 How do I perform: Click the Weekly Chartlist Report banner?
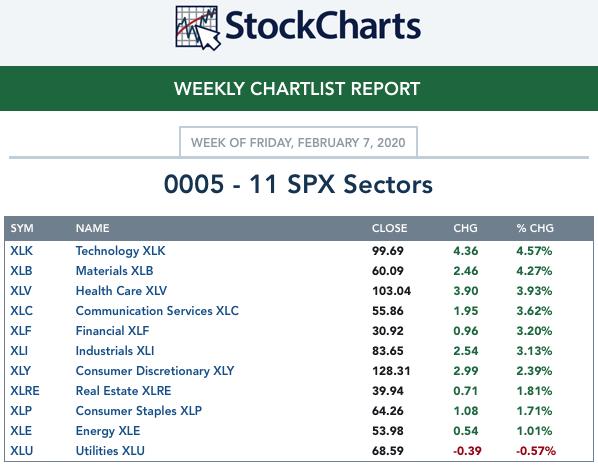pyautogui.click(x=299, y=88)
